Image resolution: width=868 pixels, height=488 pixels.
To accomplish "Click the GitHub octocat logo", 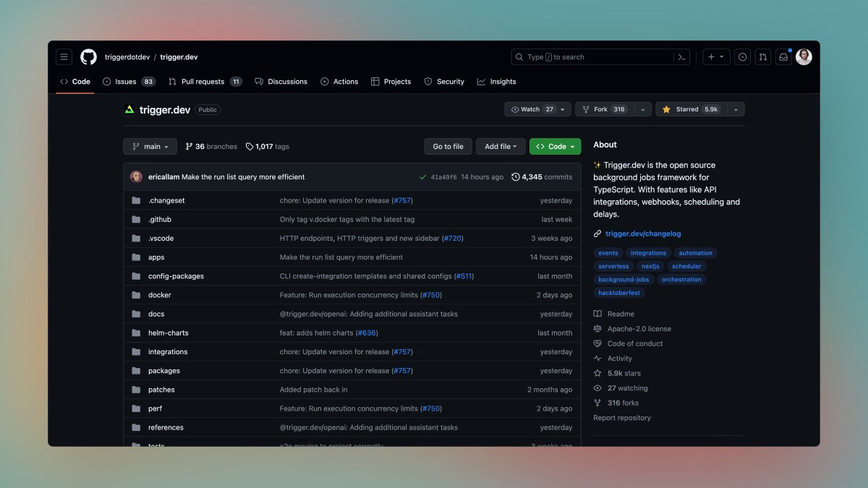I will [x=88, y=57].
